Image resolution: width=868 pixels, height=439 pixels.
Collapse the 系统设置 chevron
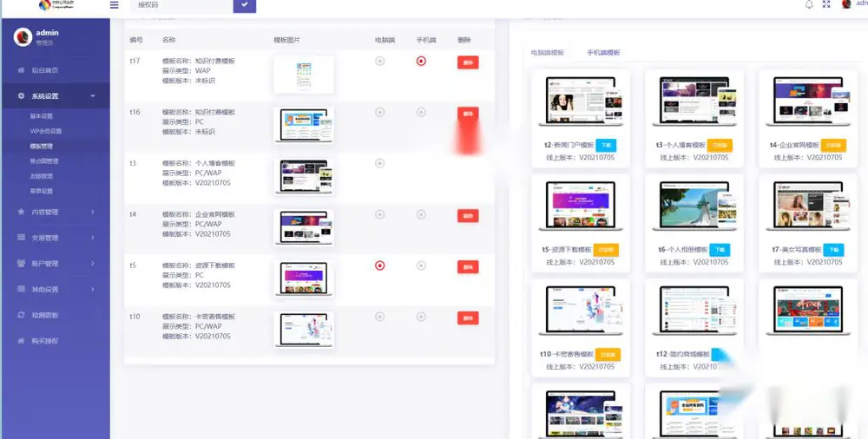(93, 95)
